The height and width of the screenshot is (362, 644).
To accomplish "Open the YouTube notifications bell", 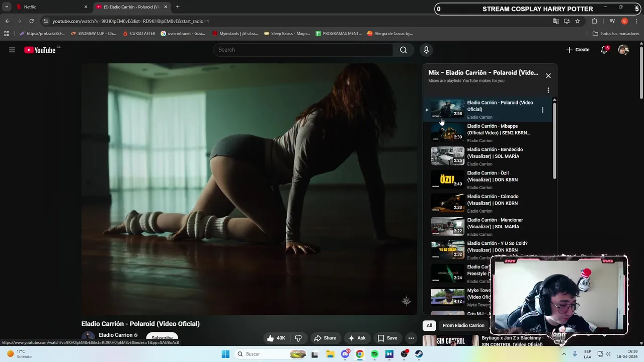I will click(x=604, y=50).
